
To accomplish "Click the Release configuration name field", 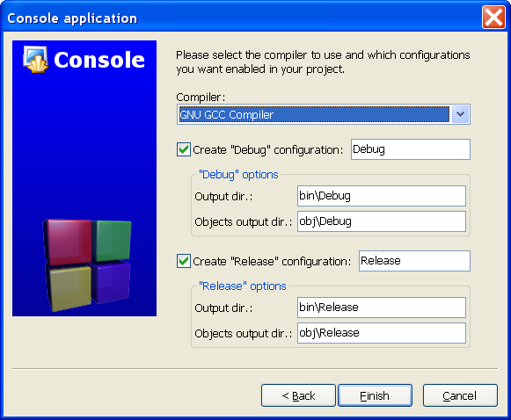I will pos(414,261).
